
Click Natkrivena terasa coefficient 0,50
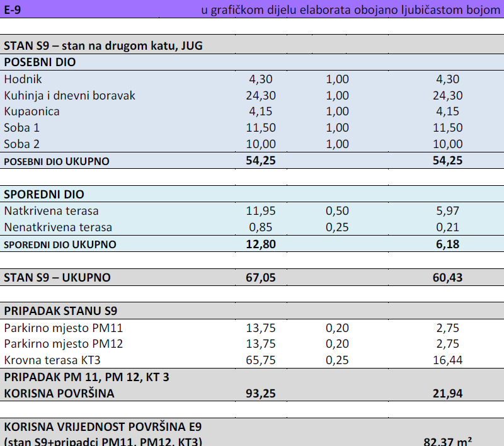click(337, 211)
